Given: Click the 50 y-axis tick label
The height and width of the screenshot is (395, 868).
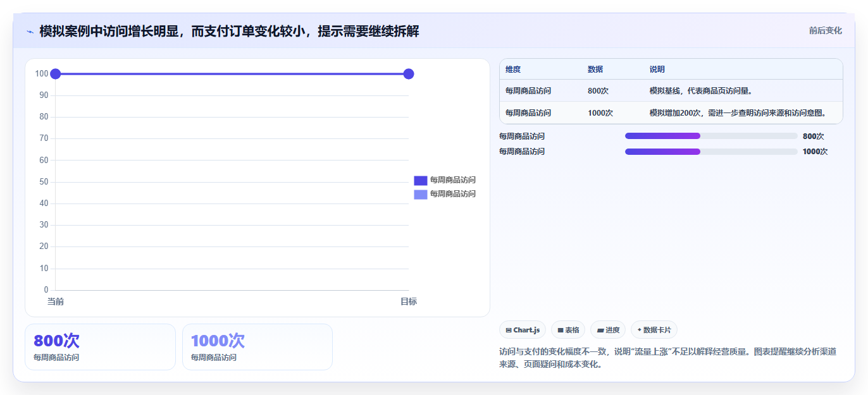Looking at the screenshot, I should (44, 182).
